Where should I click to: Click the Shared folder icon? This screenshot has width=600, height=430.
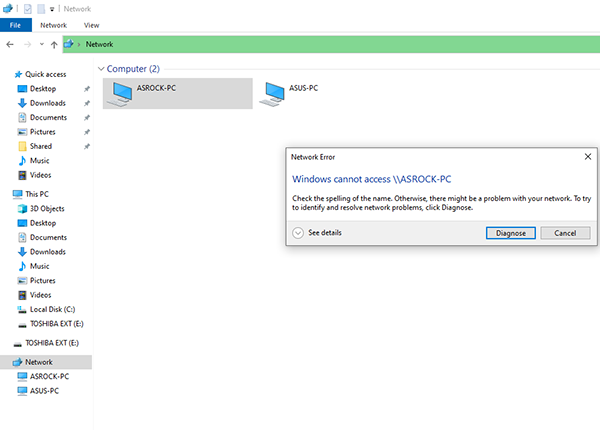point(23,146)
